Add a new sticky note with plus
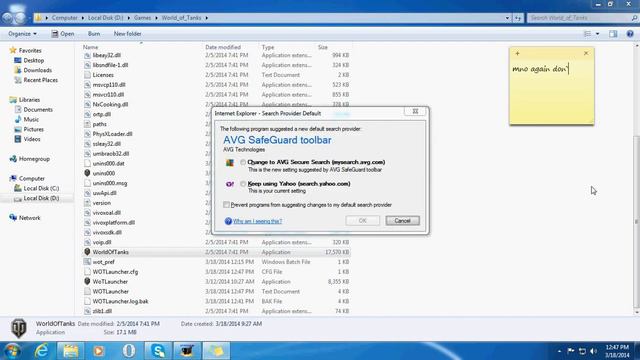Viewport: 640px width, 360px height. coord(517,53)
